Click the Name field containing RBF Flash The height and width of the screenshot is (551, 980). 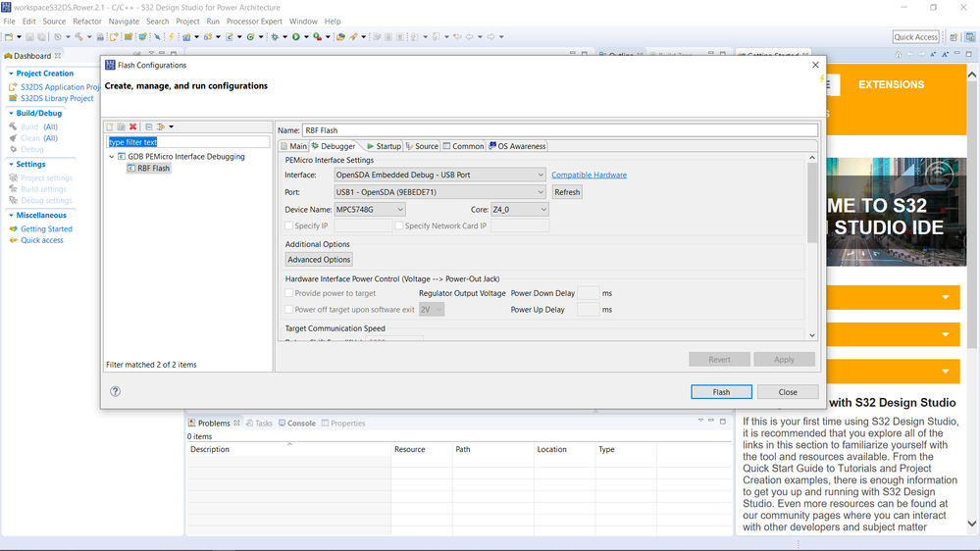560,130
